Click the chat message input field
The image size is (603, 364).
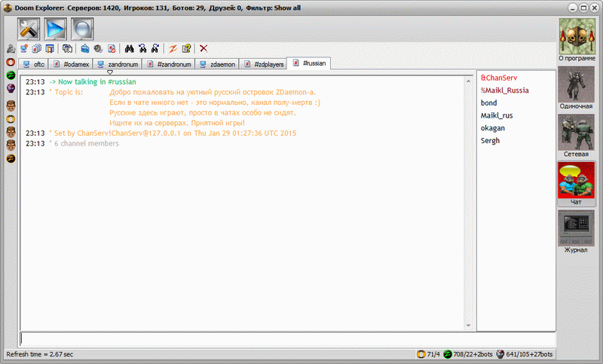[286, 339]
